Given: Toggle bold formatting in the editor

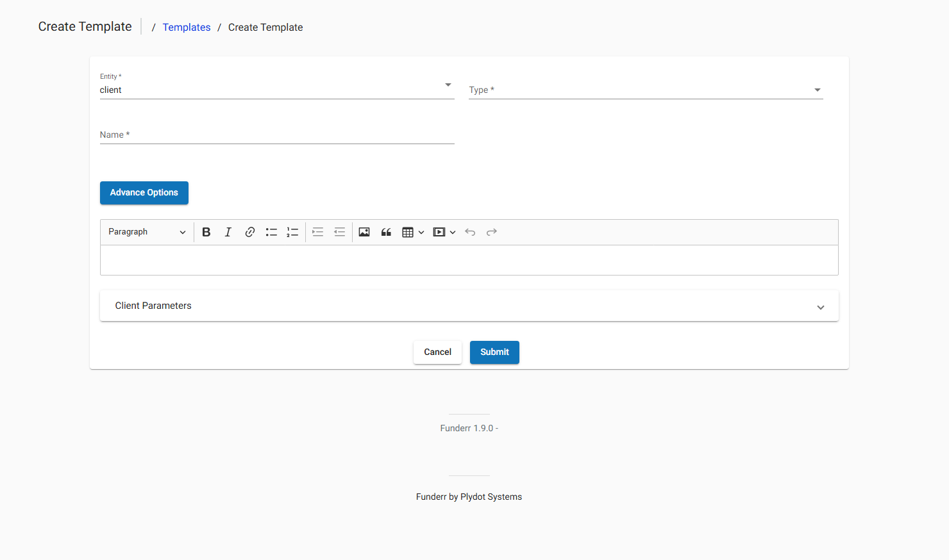Looking at the screenshot, I should 206,232.
